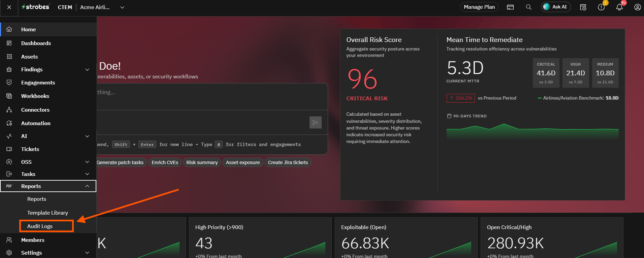Open Template Library
Image resolution: width=644 pixels, height=258 pixels.
(x=47, y=213)
